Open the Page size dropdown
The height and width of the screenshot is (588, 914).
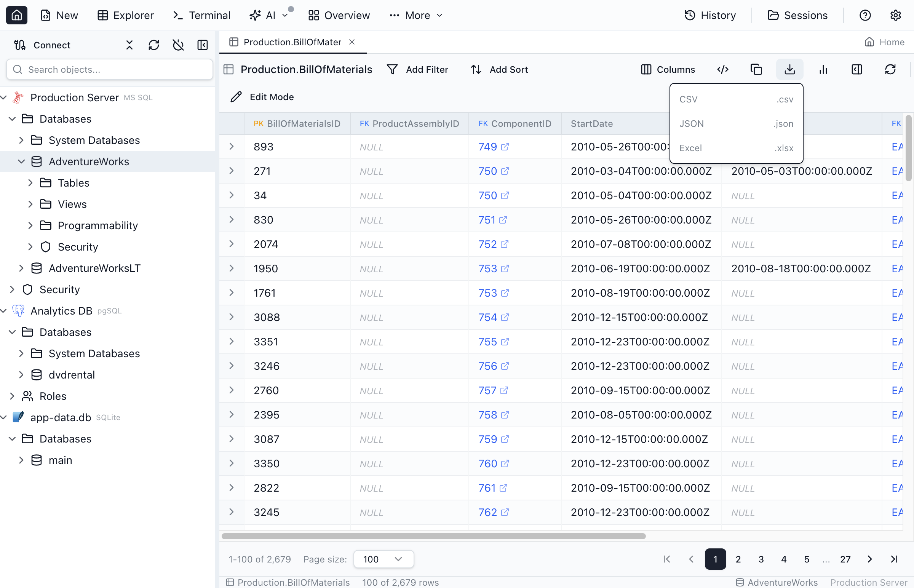383,559
